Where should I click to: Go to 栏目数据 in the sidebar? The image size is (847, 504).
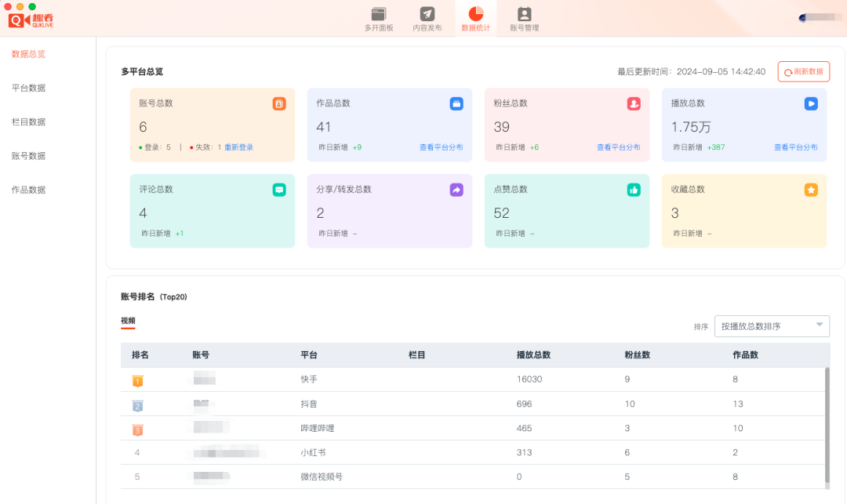29,122
